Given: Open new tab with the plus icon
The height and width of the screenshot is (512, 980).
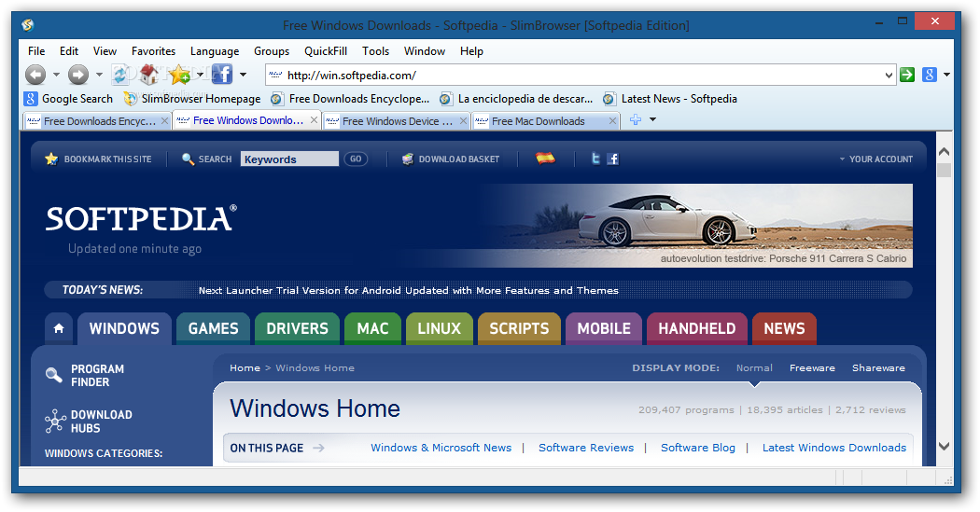Looking at the screenshot, I should click(x=636, y=120).
